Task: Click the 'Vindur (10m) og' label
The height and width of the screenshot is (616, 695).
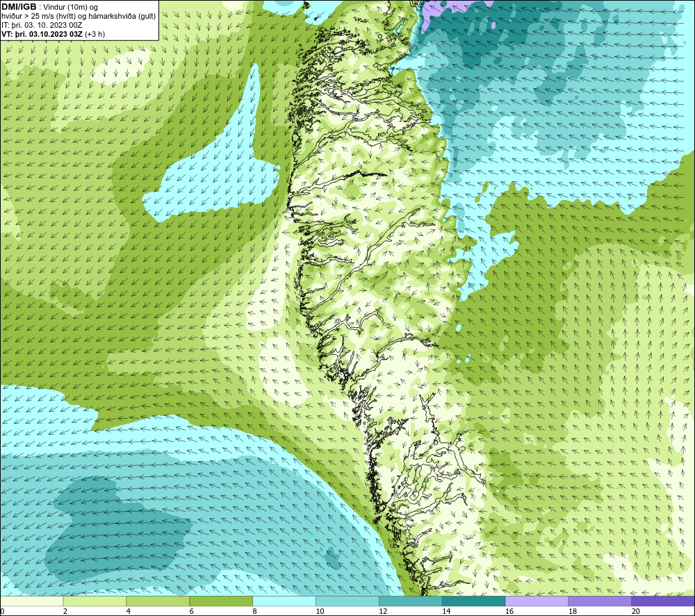Action: pyautogui.click(x=70, y=7)
